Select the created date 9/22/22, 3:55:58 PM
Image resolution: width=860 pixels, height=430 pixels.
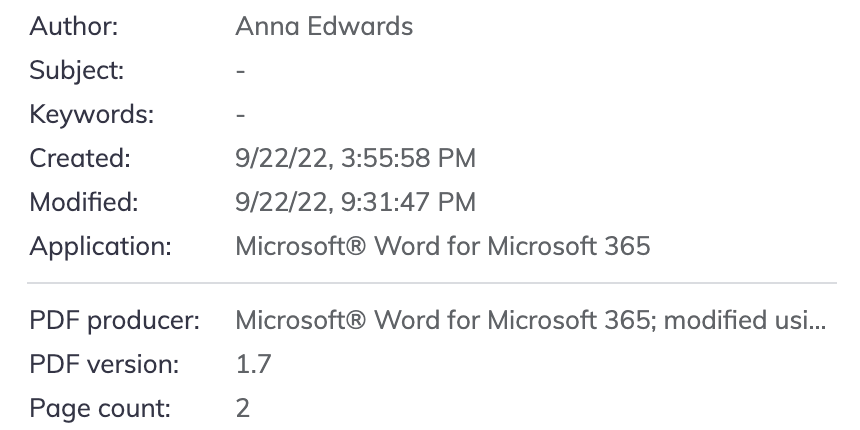click(x=355, y=158)
